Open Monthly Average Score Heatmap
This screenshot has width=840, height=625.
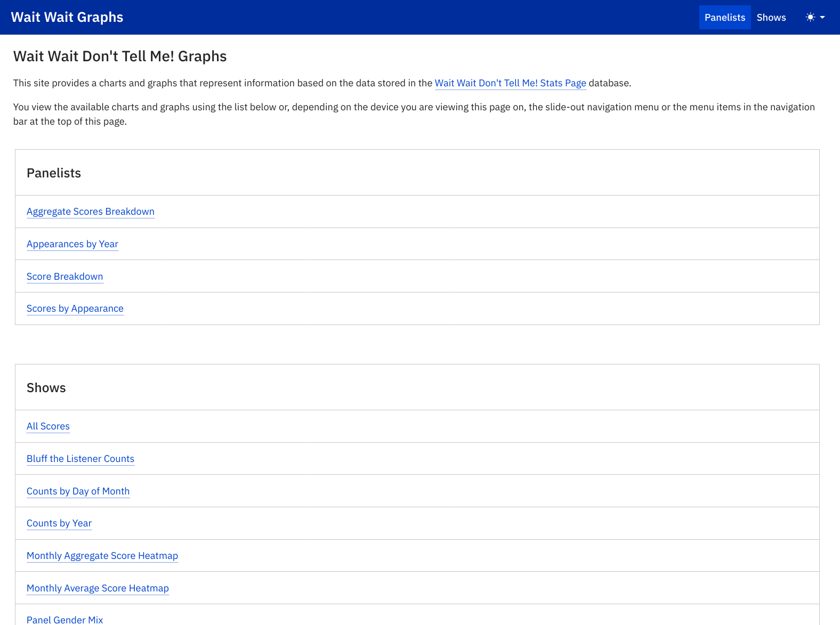[x=98, y=588]
